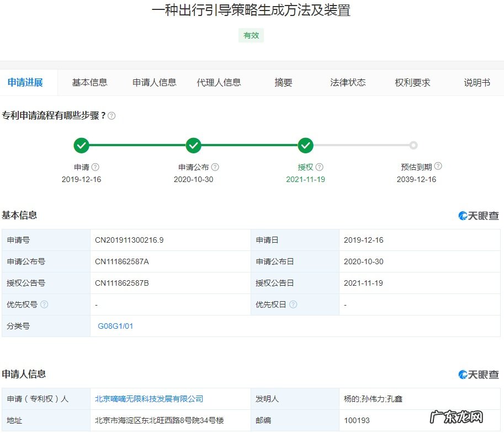This screenshot has height=433, width=504.
Task: Open the 摘要 tab
Action: (283, 82)
